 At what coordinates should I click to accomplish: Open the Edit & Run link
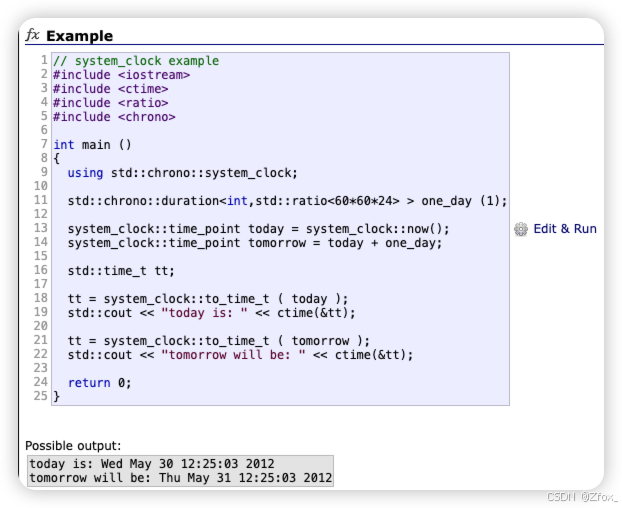(565, 229)
